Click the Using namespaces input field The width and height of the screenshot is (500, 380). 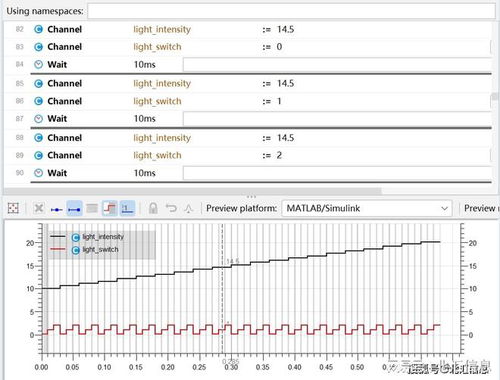click(291, 11)
